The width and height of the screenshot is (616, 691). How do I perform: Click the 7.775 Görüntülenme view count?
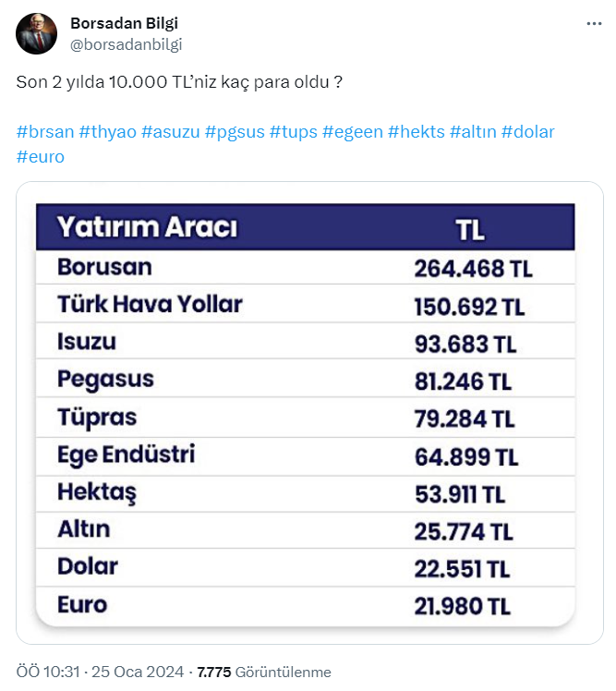264,672
